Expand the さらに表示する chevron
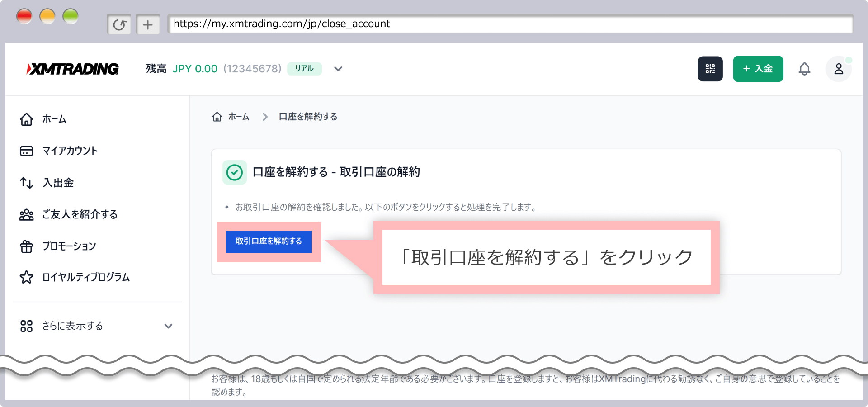Image resolution: width=868 pixels, height=407 pixels. tap(168, 326)
